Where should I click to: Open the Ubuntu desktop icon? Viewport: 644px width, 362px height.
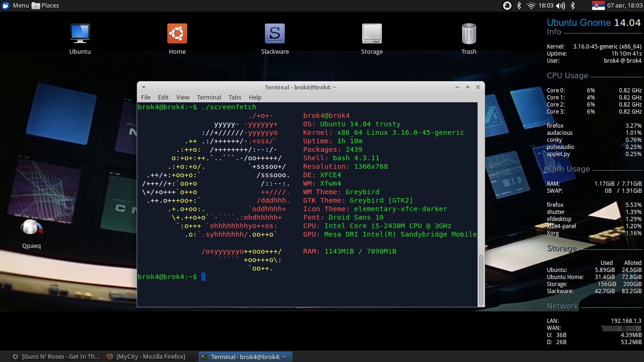80,39
